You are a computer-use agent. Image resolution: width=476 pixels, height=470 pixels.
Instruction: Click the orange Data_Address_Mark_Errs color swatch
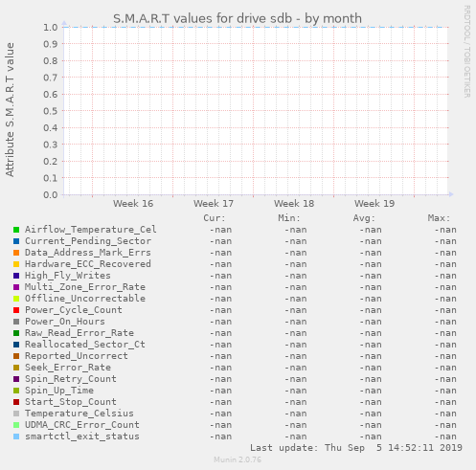(x=16, y=253)
